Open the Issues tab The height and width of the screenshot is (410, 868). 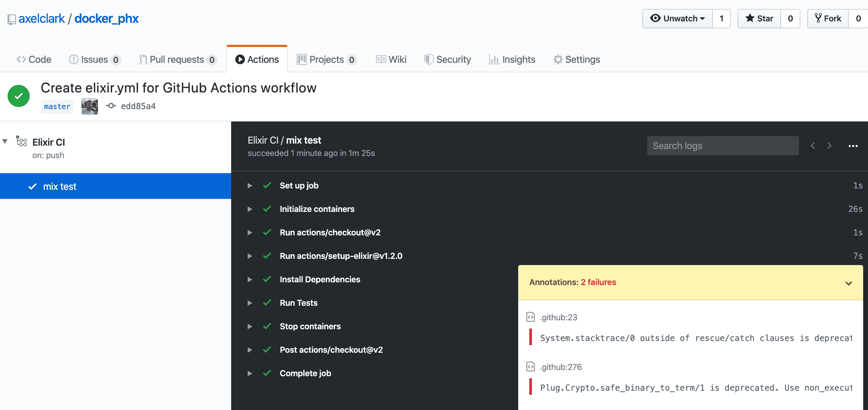coord(93,59)
